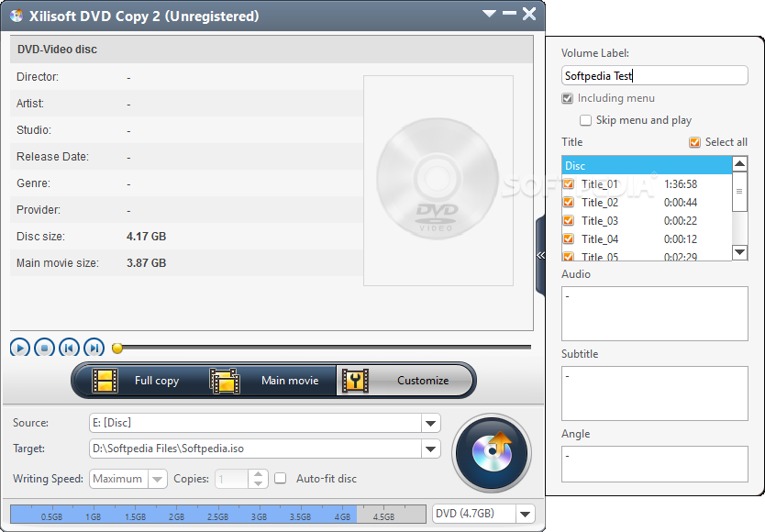Click the Subtitle list box
The image size is (765, 532).
coord(654,393)
